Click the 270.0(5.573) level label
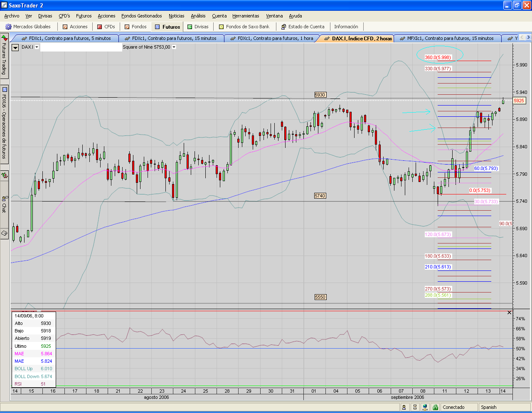Screen dimensions: 532x413 pyautogui.click(x=438, y=289)
